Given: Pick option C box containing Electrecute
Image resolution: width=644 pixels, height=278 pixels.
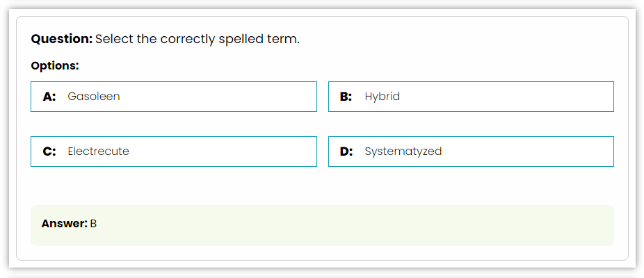Looking at the screenshot, I should coord(174,152).
